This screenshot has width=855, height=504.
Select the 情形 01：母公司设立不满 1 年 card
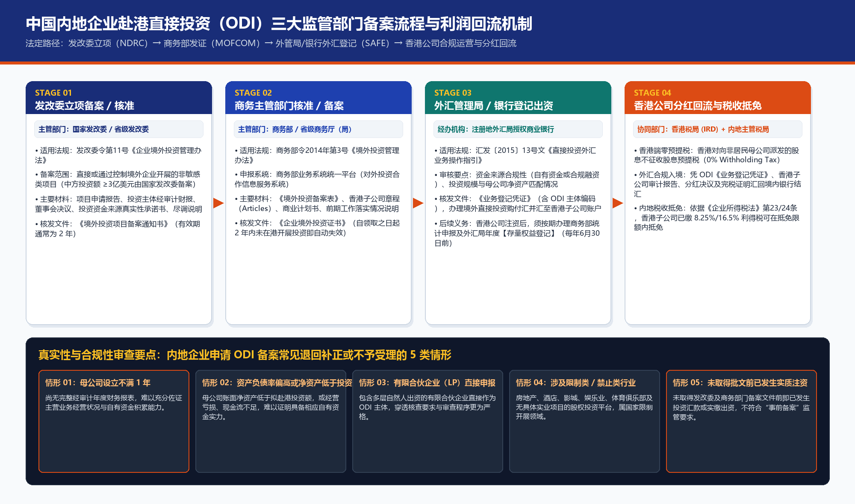click(x=114, y=421)
